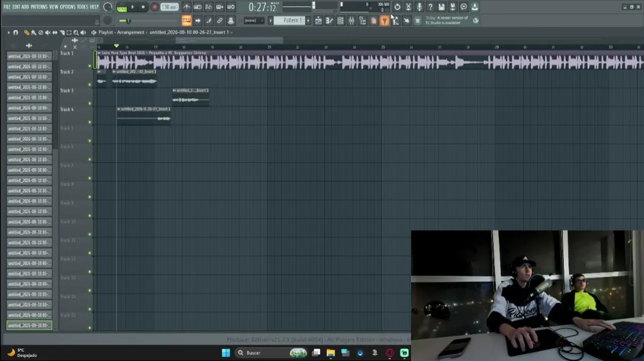Click the audio editor scissors icon

click(408, 7)
